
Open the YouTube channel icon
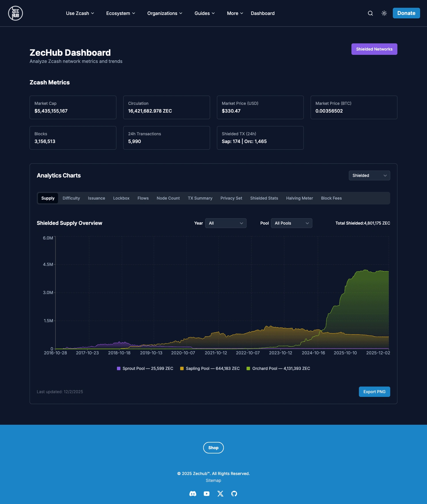click(207, 494)
